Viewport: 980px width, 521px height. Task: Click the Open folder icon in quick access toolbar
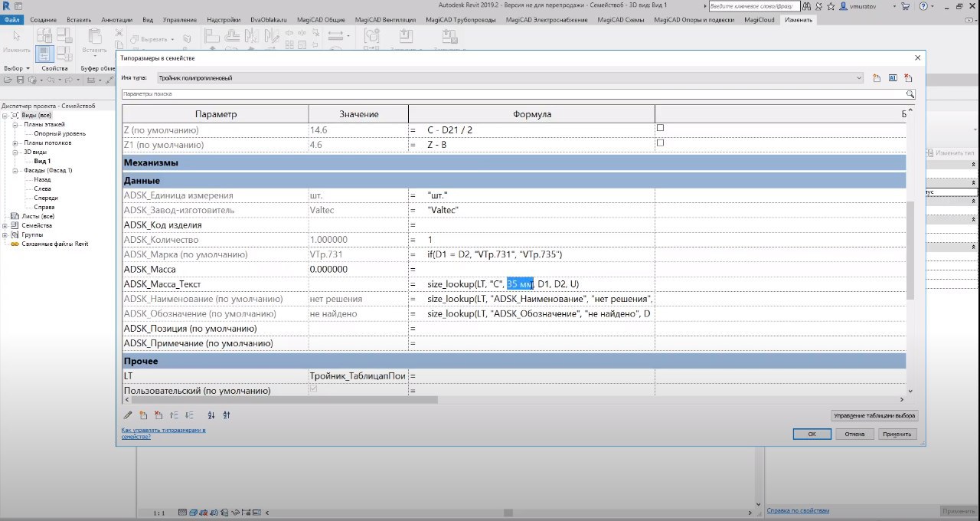(8, 79)
